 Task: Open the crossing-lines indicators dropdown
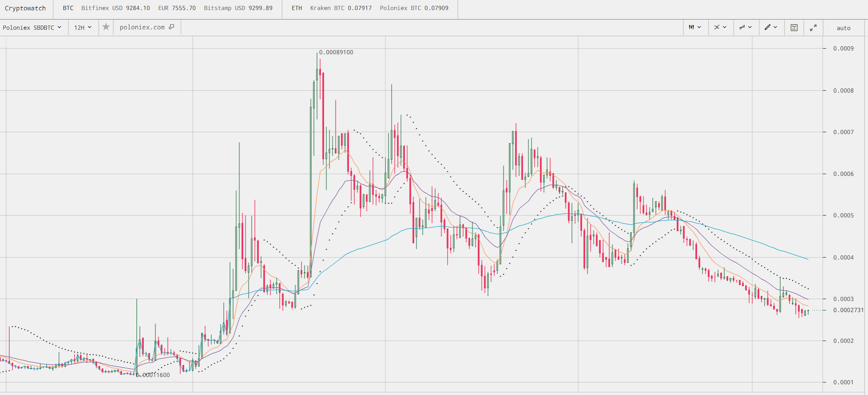coord(721,27)
